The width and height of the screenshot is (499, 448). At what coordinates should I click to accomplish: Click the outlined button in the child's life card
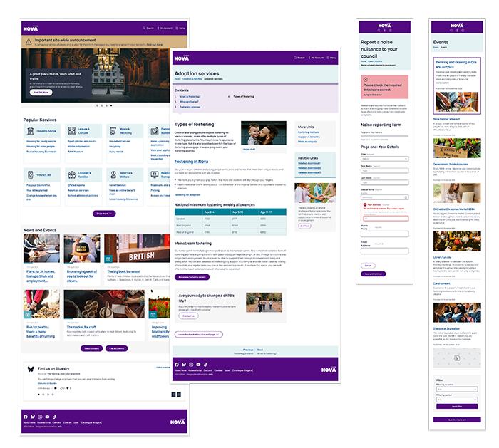pyautogui.click(x=188, y=316)
